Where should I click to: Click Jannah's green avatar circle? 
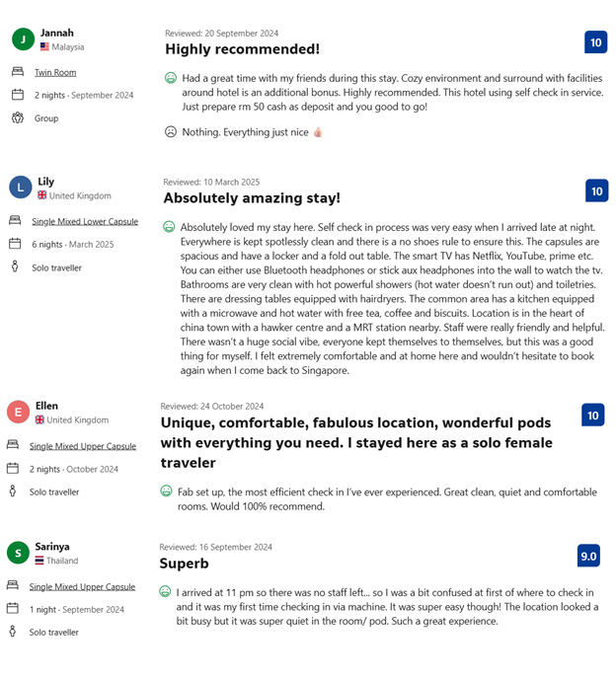[23, 38]
